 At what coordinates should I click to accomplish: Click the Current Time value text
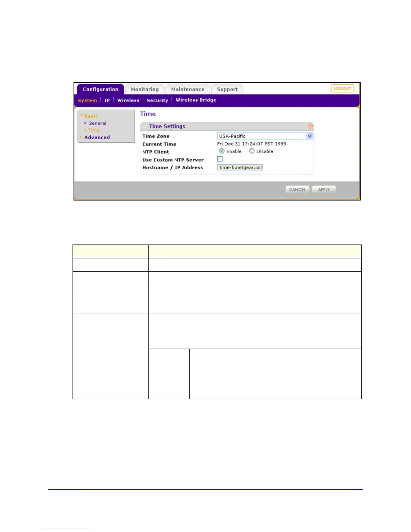coord(252,144)
